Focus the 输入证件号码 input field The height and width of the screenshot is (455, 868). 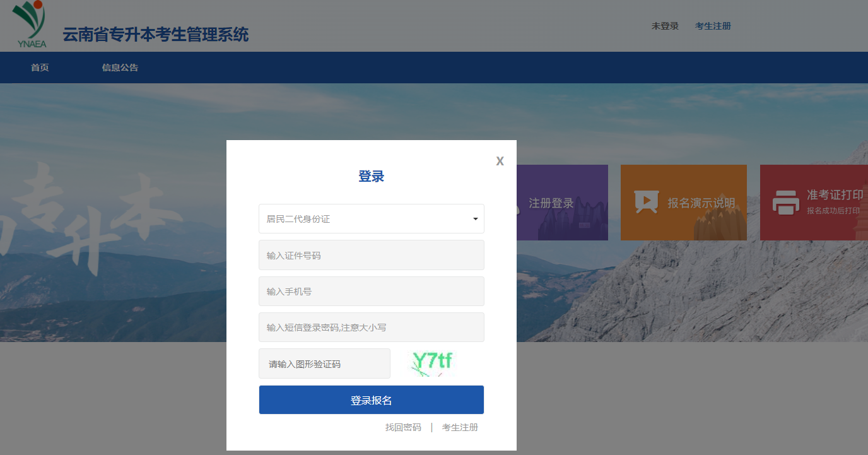tap(371, 255)
